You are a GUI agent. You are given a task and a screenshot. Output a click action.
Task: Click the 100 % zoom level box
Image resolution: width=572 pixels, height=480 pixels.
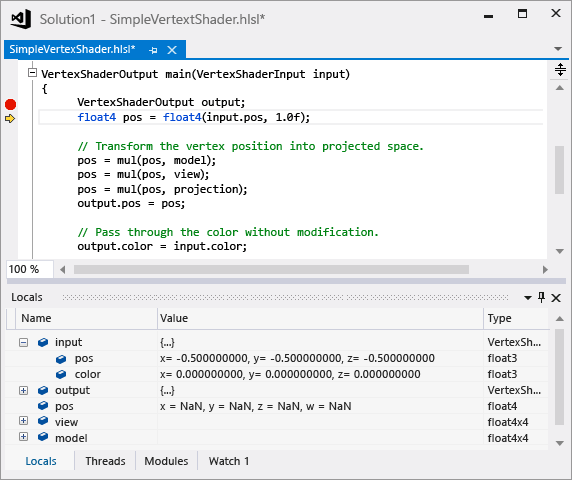[30, 269]
